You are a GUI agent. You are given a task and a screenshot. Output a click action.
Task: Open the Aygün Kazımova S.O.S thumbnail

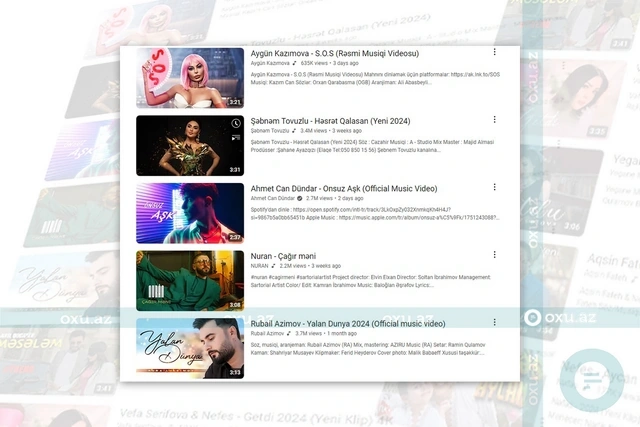[x=189, y=77]
